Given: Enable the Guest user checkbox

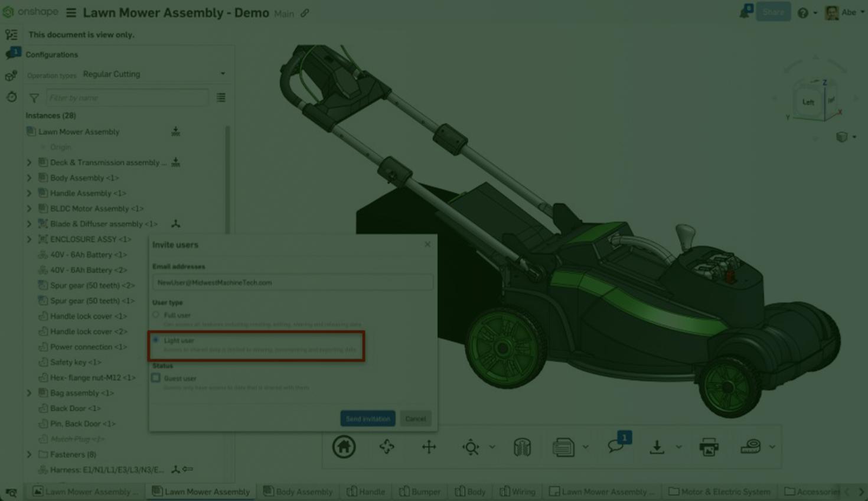Looking at the screenshot, I should (156, 378).
